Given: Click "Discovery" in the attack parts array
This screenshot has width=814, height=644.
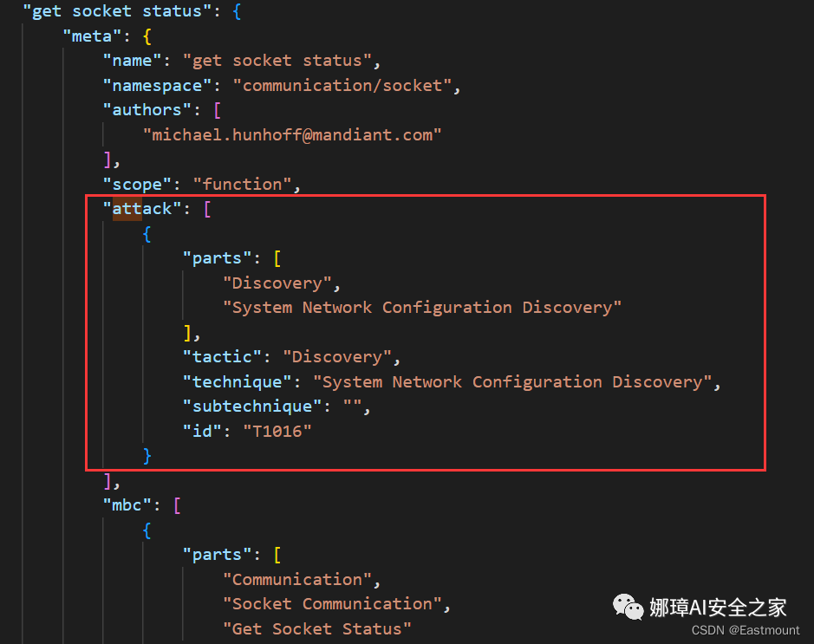Looking at the screenshot, I should (277, 283).
